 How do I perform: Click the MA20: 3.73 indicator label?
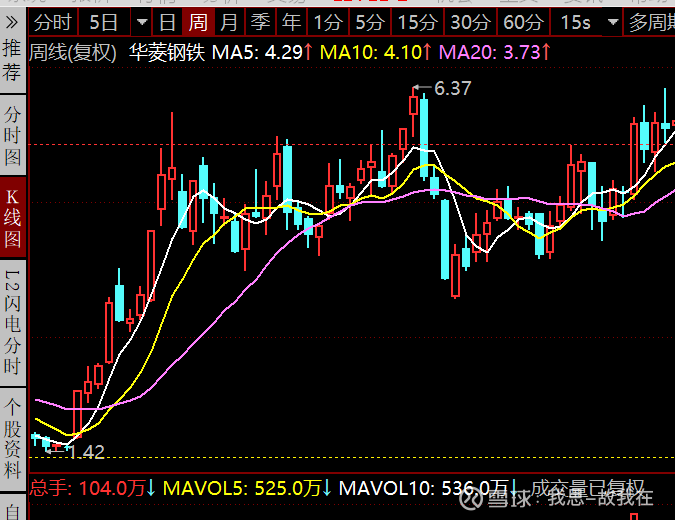494,53
